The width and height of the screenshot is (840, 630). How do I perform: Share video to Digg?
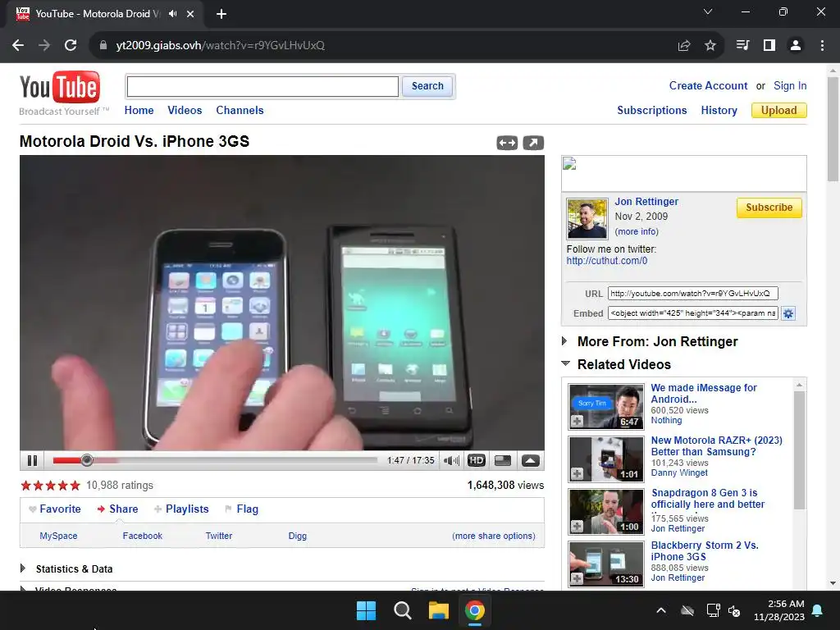pos(297,536)
